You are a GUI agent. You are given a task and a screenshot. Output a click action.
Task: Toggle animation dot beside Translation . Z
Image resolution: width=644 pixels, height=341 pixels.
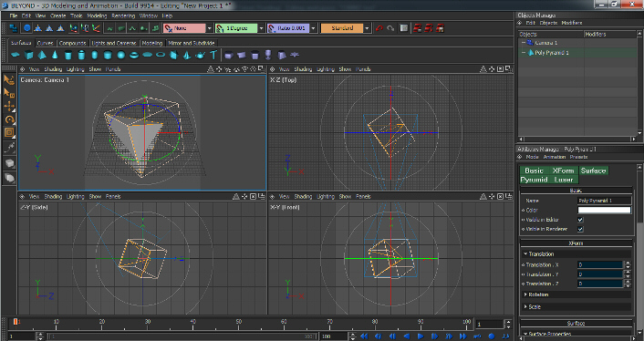(x=524, y=284)
